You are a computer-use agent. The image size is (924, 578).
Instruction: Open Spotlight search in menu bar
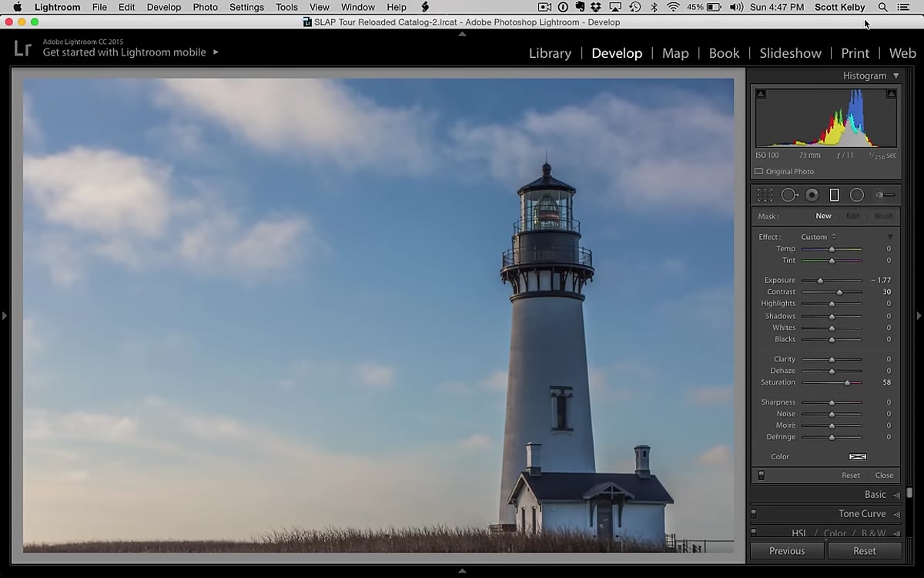point(883,7)
